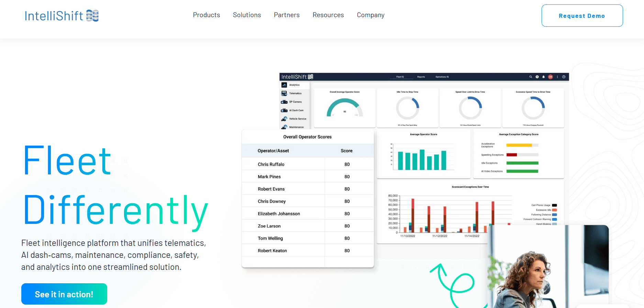Select the Fleet IQ tab in dashboard

coord(400,77)
